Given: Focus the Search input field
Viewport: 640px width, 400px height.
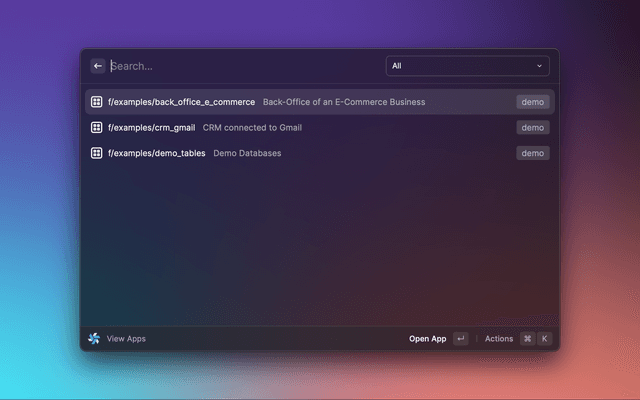Looking at the screenshot, I should [x=240, y=66].
